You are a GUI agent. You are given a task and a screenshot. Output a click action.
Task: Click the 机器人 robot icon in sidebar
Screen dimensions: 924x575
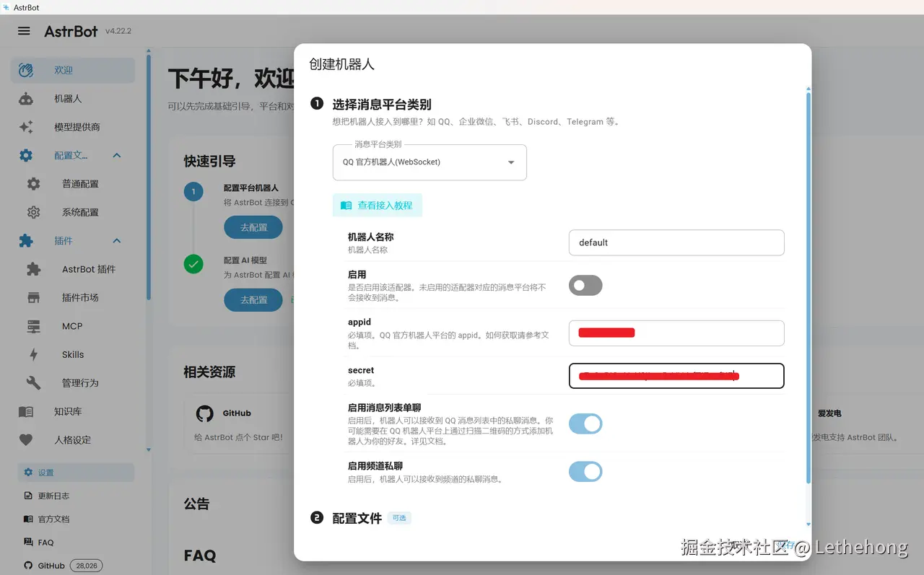click(x=26, y=99)
